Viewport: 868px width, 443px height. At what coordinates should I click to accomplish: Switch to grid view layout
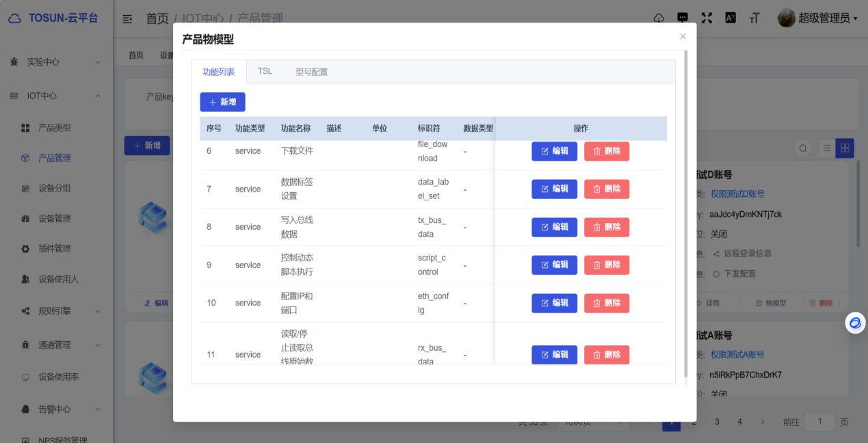coord(844,148)
